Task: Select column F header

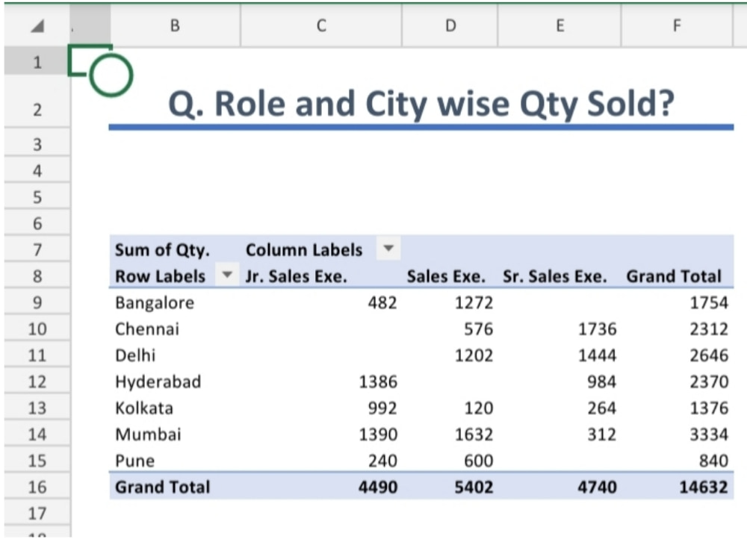Action: 677,25
